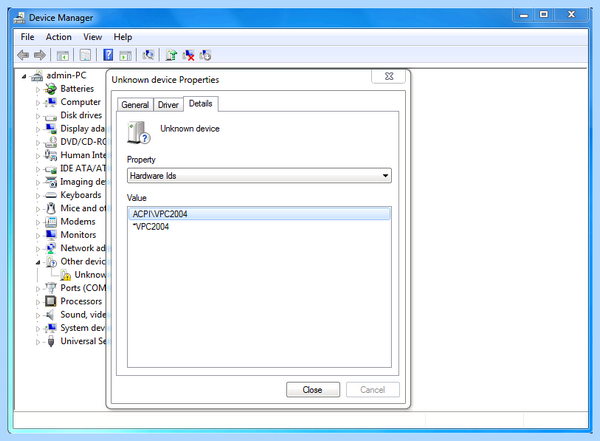
Task: Select the Batteries category icon
Action: click(51, 89)
